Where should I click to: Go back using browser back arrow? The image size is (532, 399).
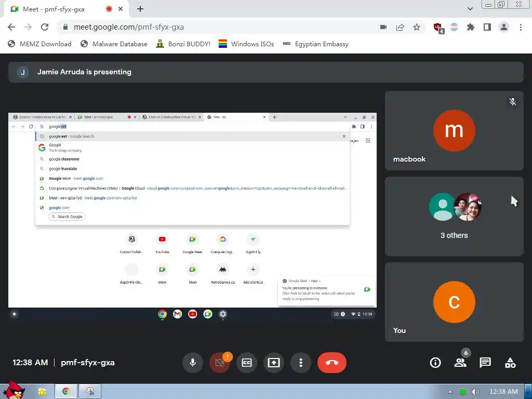tap(11, 27)
